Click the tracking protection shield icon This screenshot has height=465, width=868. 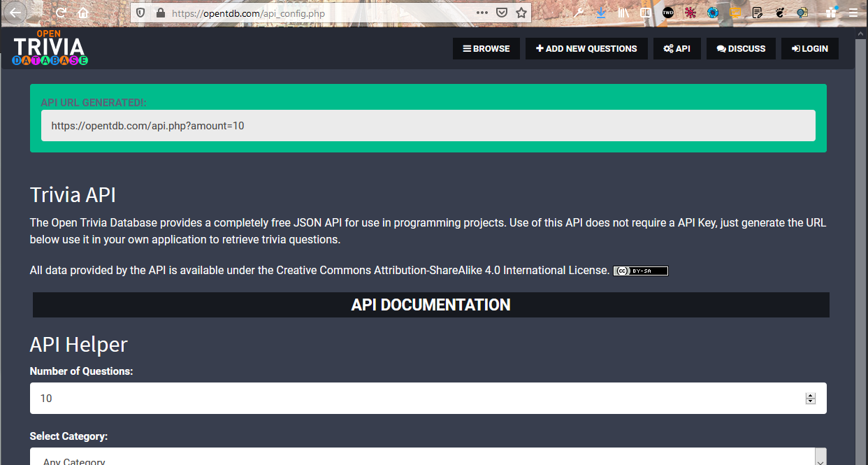[141, 13]
